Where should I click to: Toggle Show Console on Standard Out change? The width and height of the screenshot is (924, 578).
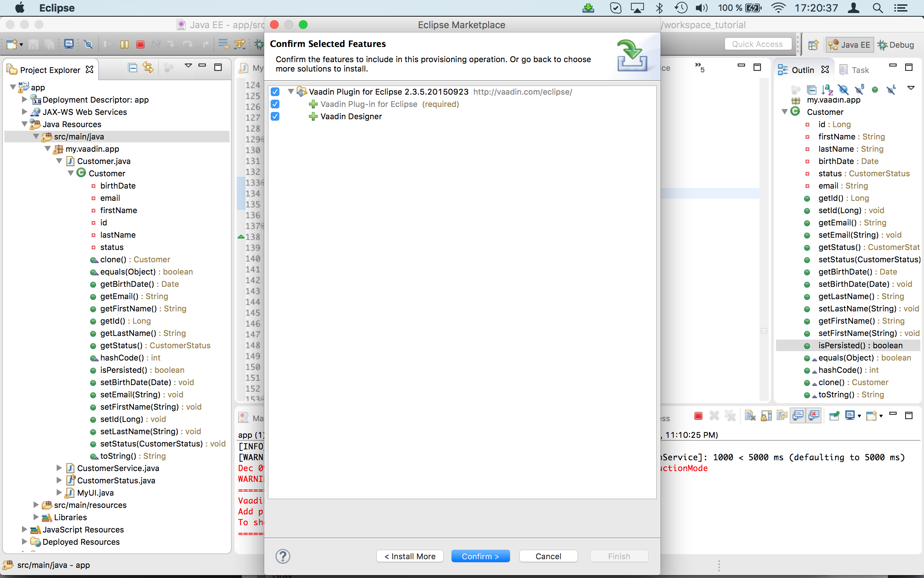[x=798, y=415]
